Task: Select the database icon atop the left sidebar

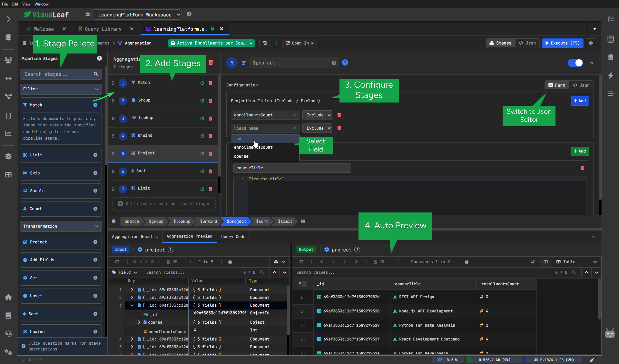Action: [8, 37]
